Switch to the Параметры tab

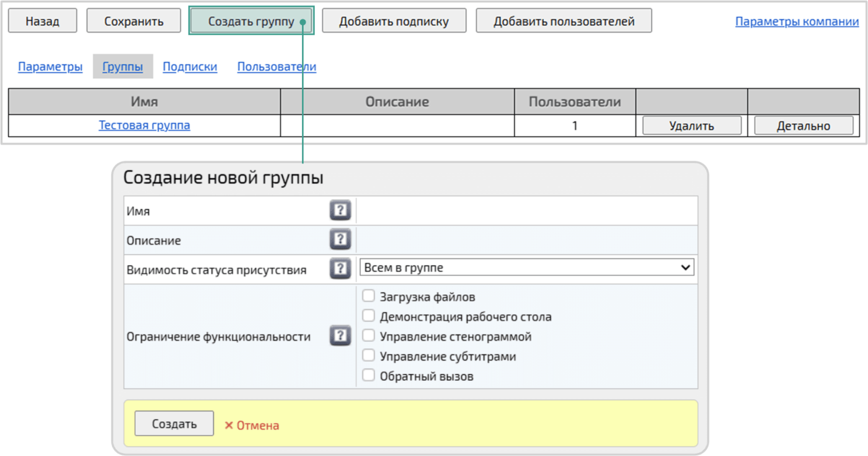pyautogui.click(x=50, y=66)
